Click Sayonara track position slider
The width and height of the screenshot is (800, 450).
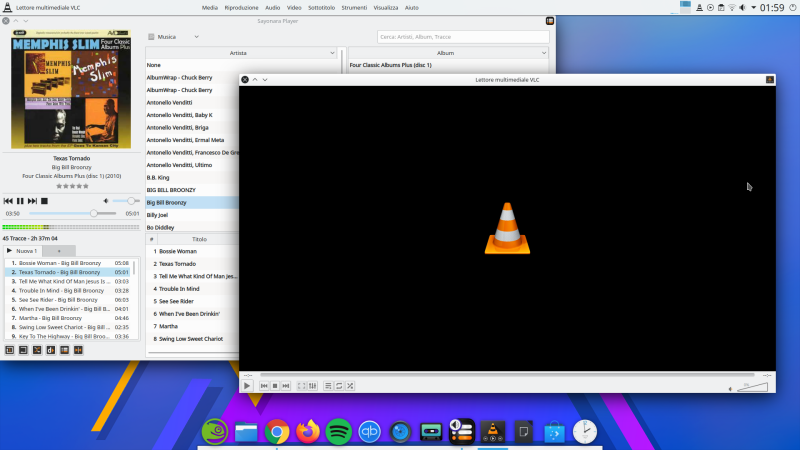point(72,213)
